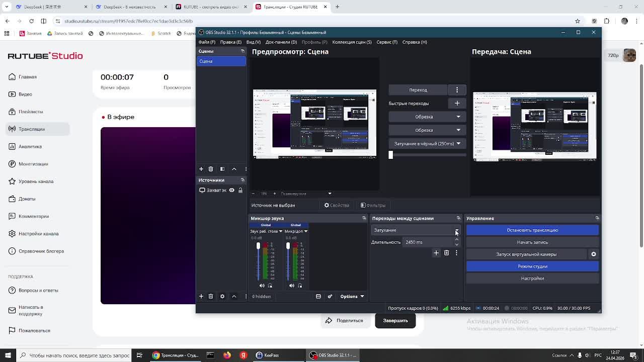Share the RUTUBE stream

coord(344,321)
